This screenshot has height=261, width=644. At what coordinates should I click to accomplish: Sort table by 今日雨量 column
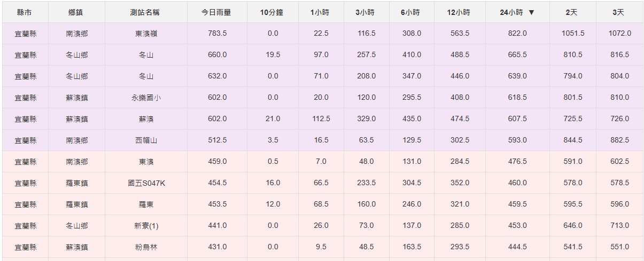pyautogui.click(x=216, y=12)
